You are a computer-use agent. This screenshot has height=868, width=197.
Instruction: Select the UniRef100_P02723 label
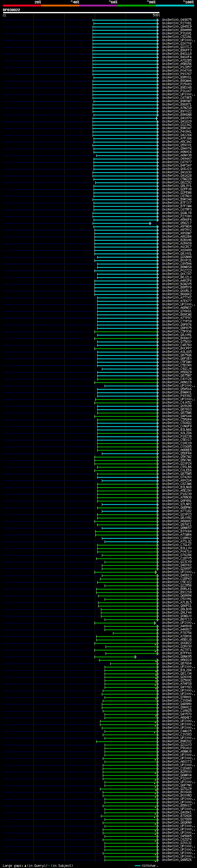tap(177, 271)
